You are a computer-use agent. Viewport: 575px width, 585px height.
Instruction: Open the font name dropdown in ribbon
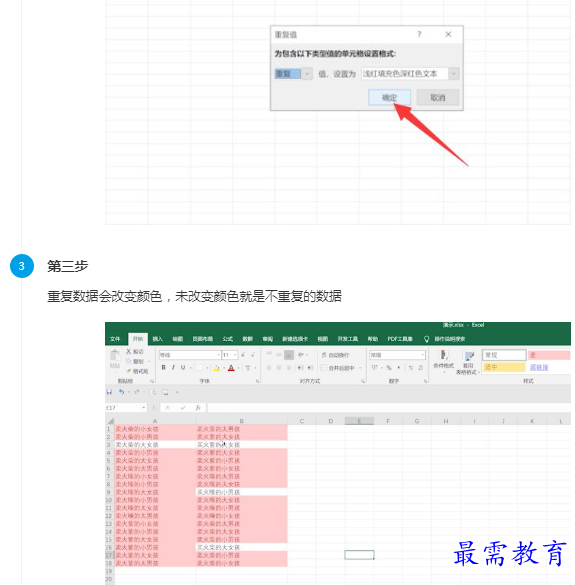pos(218,355)
